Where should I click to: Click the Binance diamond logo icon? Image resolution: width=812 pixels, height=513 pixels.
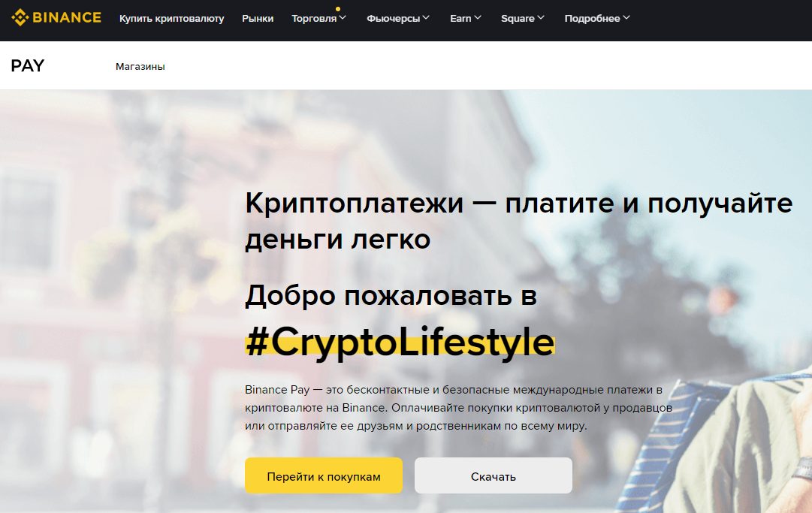click(x=20, y=17)
